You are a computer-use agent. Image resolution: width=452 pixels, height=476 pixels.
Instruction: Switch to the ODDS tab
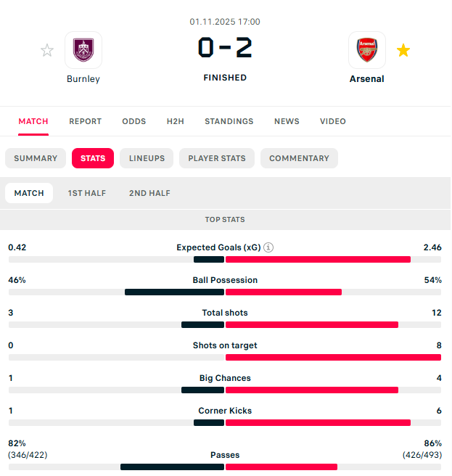(x=133, y=121)
